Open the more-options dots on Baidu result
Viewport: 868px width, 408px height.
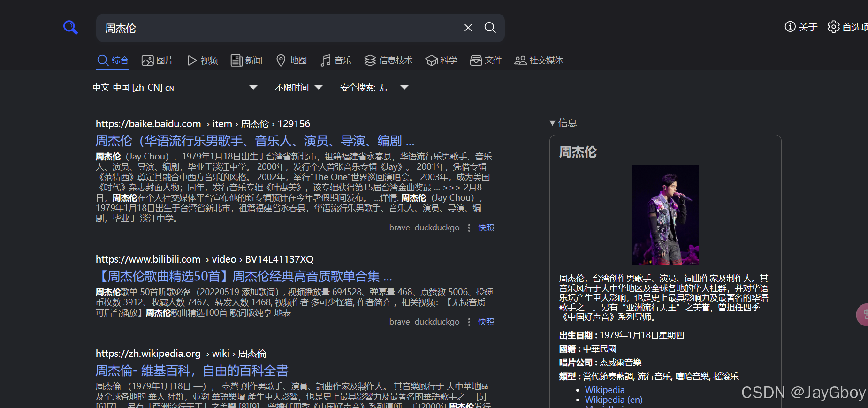469,227
